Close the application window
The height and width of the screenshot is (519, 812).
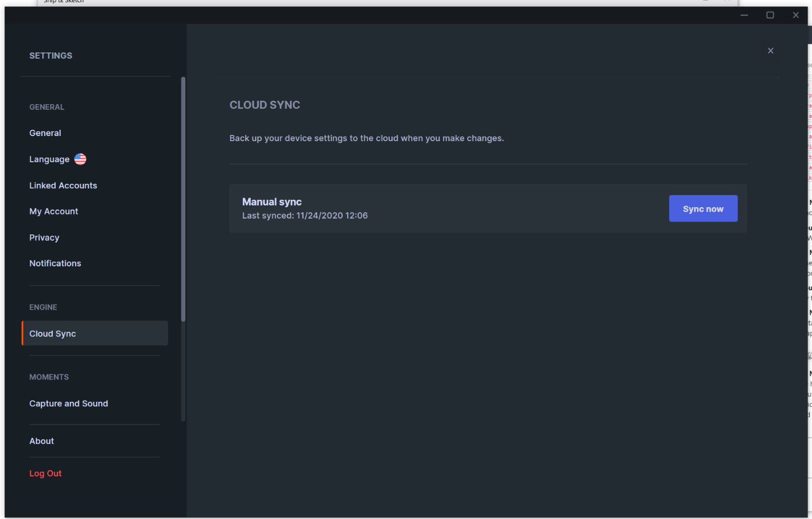796,15
